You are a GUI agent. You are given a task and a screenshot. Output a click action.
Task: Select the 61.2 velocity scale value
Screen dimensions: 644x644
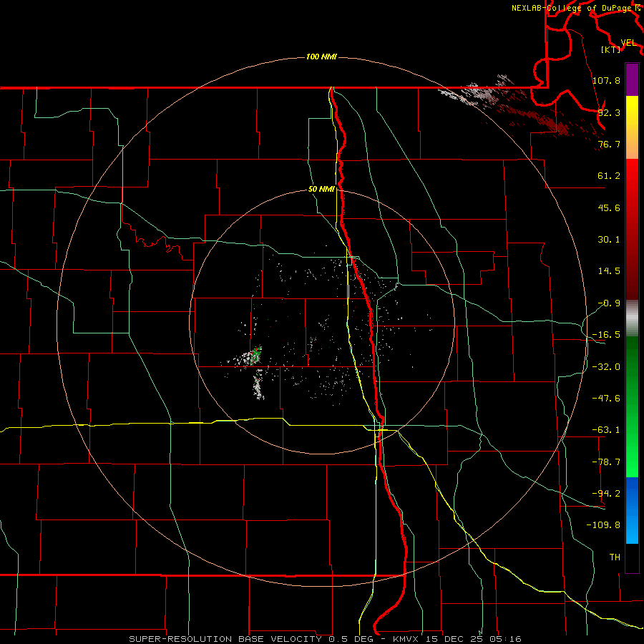pos(609,176)
